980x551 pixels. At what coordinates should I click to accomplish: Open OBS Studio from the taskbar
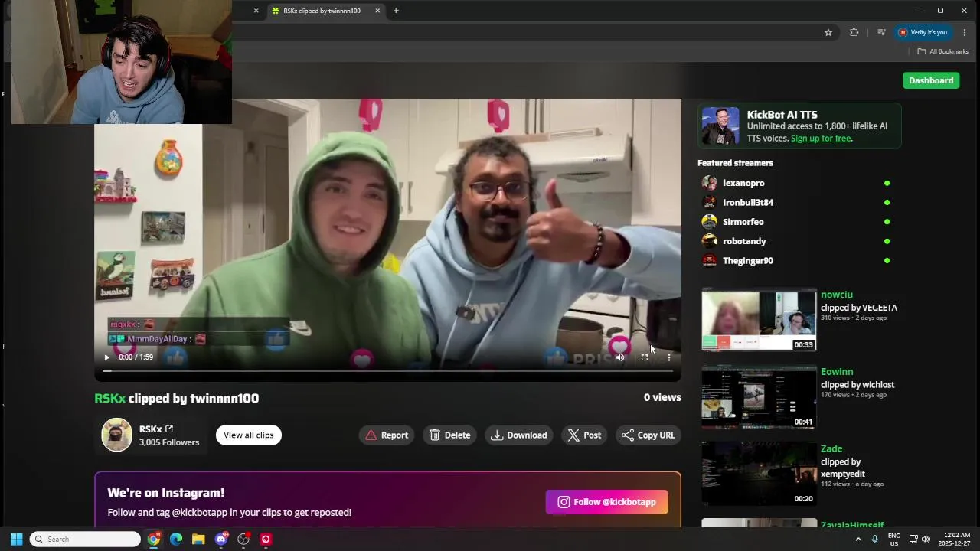point(243,540)
